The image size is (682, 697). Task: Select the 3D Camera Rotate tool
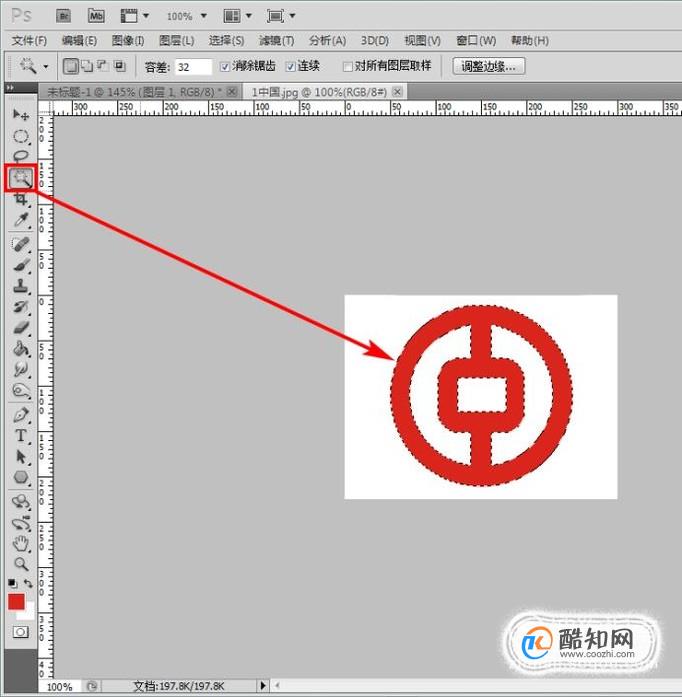coord(20,524)
